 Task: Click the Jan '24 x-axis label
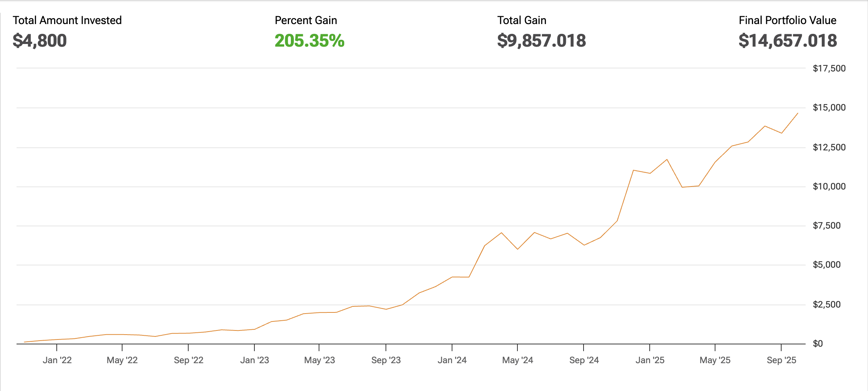[452, 360]
